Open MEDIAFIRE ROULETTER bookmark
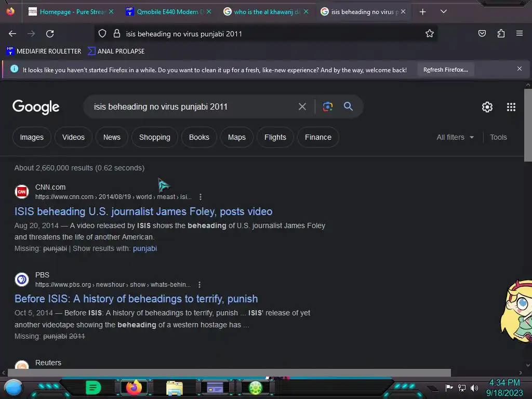 44,51
